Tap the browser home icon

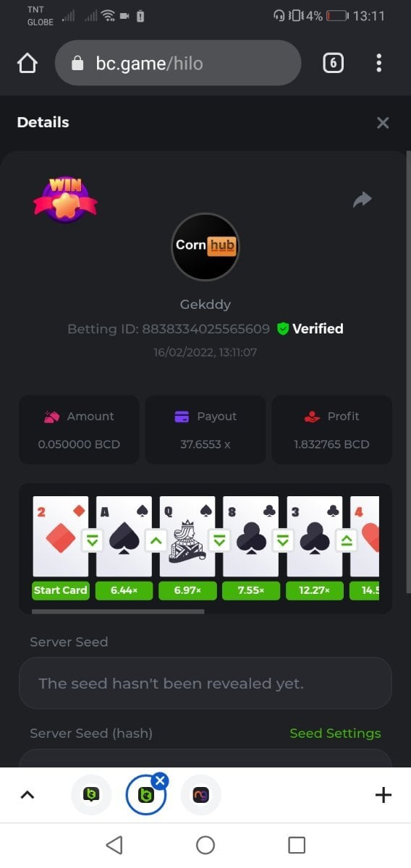pyautogui.click(x=27, y=64)
